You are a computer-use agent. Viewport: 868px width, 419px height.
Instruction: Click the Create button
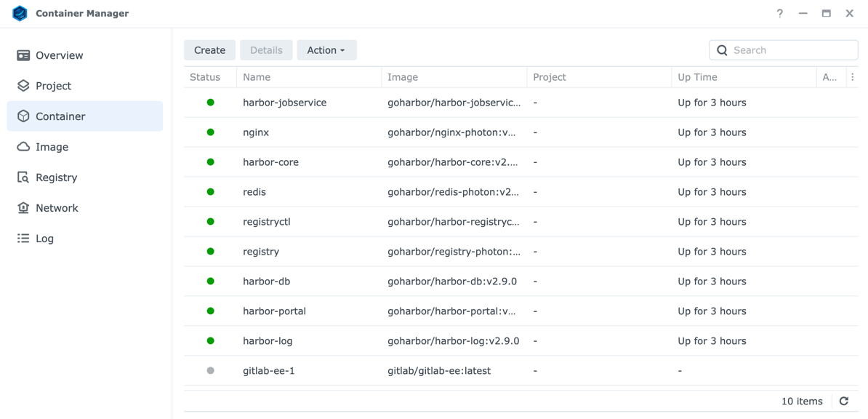point(209,50)
